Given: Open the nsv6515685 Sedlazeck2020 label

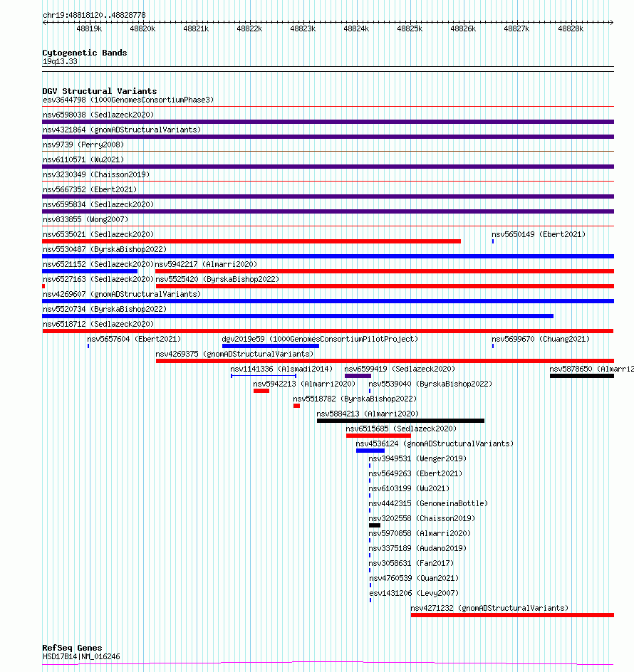Looking at the screenshot, I should tap(401, 429).
